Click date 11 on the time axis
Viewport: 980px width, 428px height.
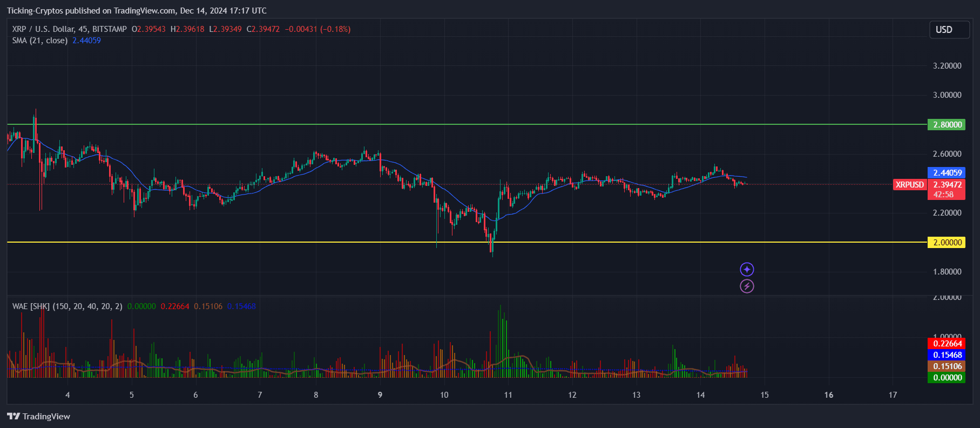(x=508, y=395)
